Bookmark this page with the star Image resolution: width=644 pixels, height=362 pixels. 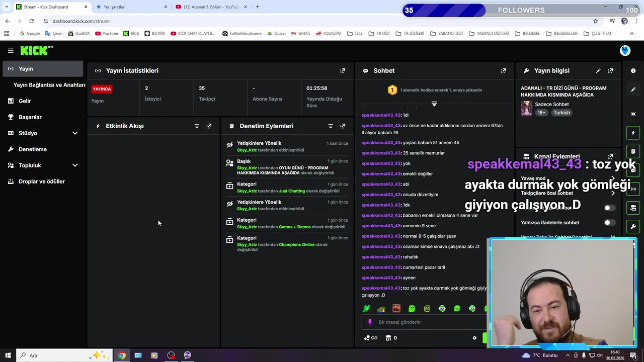[596, 21]
